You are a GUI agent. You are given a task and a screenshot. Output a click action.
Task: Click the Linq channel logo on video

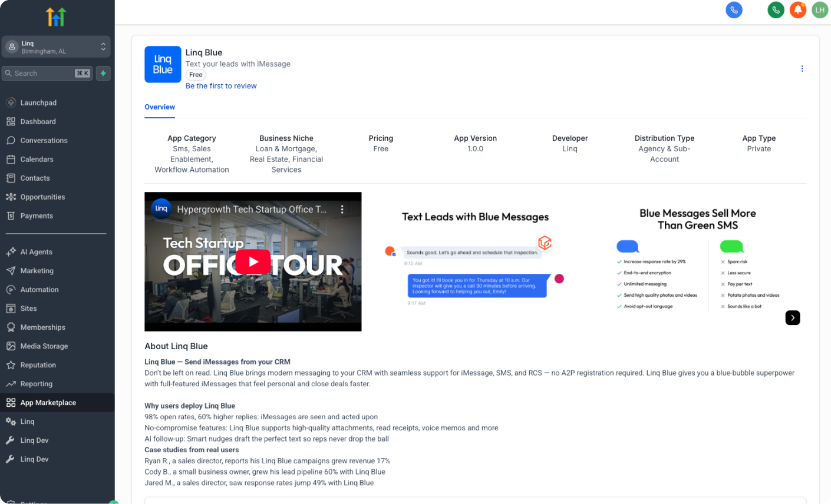tap(161, 208)
